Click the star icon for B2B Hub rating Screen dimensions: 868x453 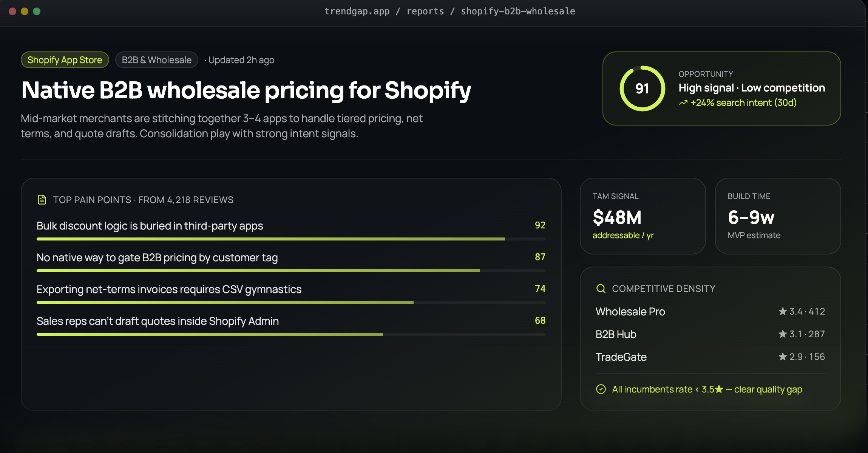click(783, 334)
